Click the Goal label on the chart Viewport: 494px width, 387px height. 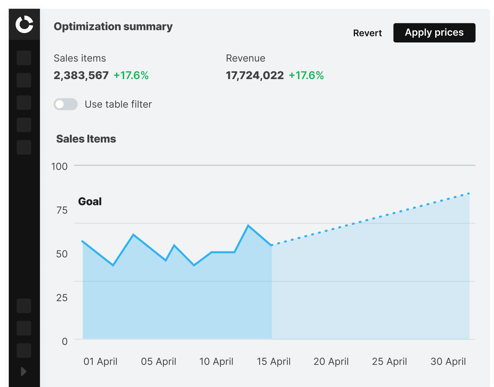tap(90, 201)
